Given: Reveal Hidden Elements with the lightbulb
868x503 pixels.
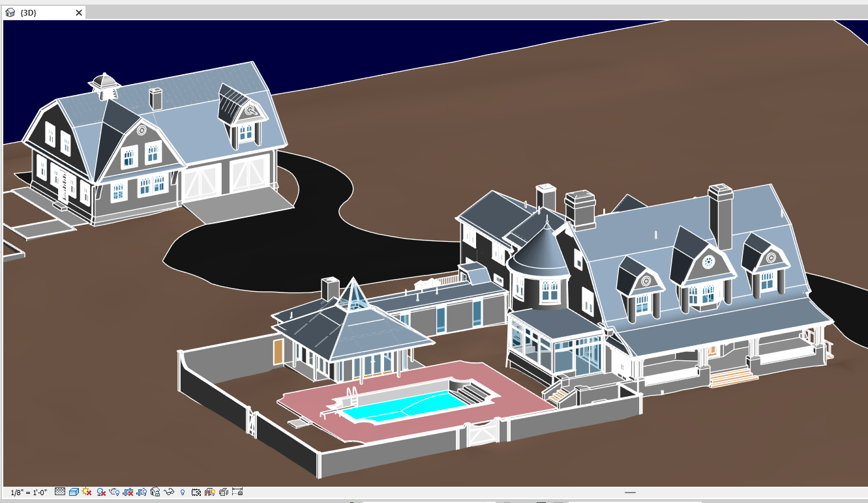Looking at the screenshot, I should click(183, 493).
